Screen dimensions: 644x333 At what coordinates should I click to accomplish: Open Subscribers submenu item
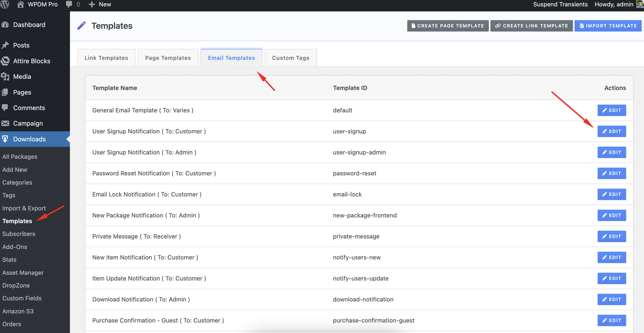pos(19,234)
